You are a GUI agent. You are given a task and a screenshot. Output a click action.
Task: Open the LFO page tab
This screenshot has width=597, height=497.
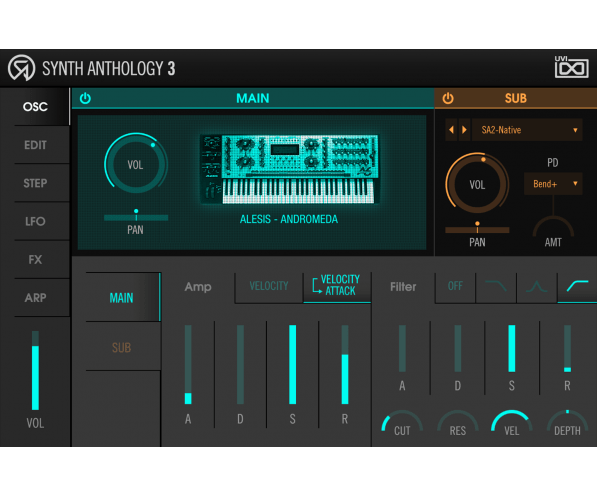[x=35, y=221]
